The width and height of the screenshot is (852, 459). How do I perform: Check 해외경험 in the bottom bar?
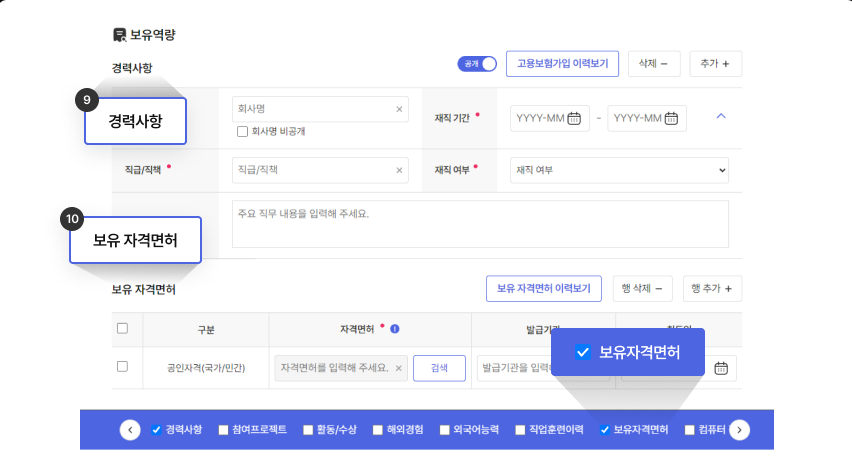[378, 430]
